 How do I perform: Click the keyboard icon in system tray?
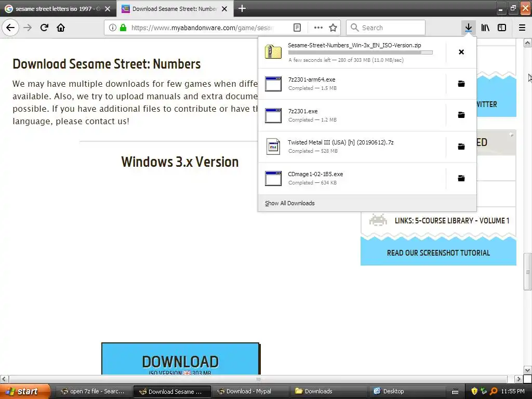(x=455, y=392)
